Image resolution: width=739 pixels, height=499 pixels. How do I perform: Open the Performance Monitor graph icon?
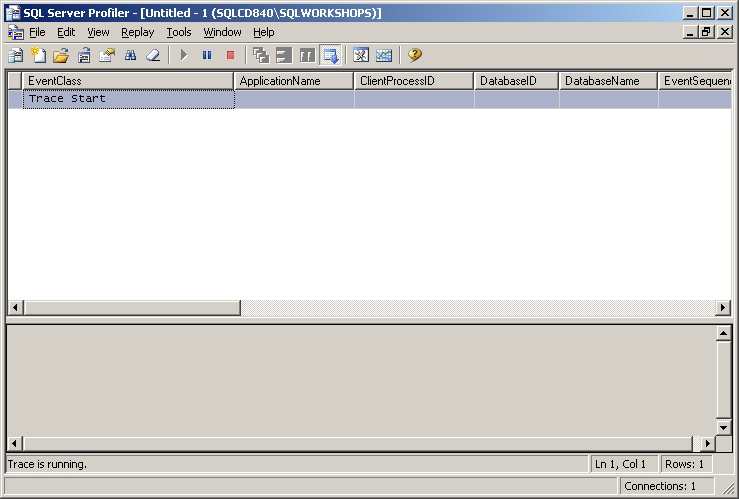click(384, 56)
